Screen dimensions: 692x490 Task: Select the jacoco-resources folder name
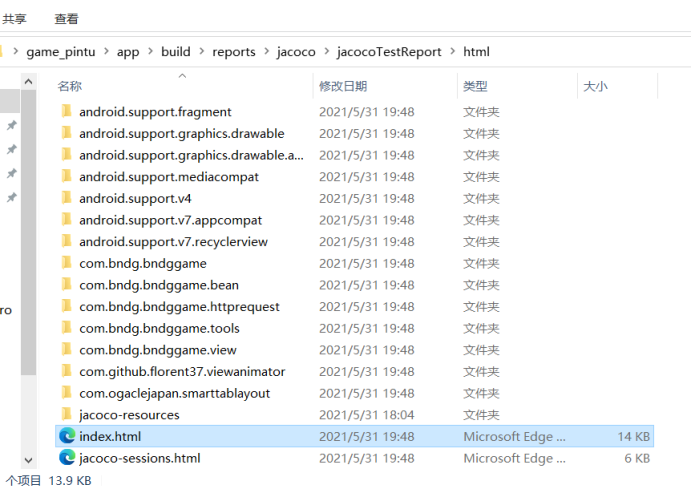pyautogui.click(x=129, y=415)
